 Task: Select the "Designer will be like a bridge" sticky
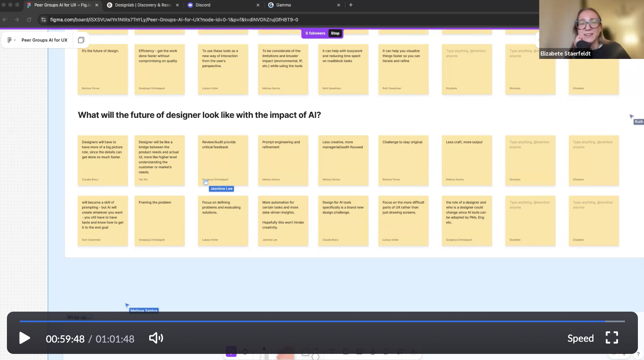[x=159, y=160]
